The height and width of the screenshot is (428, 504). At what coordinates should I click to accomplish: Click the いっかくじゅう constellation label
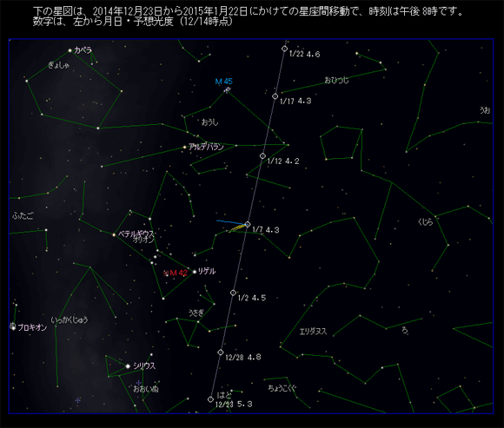coord(70,319)
